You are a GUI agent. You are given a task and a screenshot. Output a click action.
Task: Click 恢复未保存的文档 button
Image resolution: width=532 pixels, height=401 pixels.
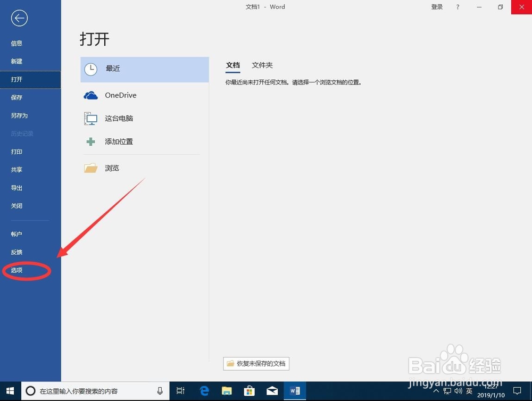pos(256,364)
